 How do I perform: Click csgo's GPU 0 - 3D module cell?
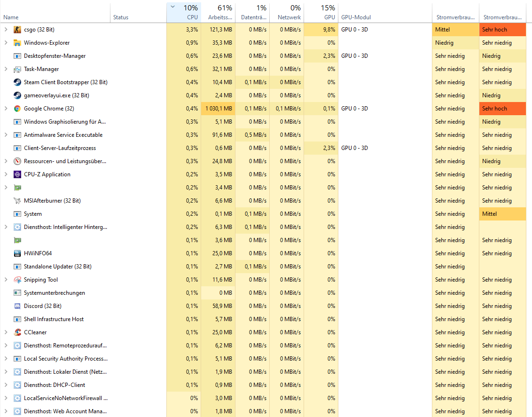click(x=385, y=30)
